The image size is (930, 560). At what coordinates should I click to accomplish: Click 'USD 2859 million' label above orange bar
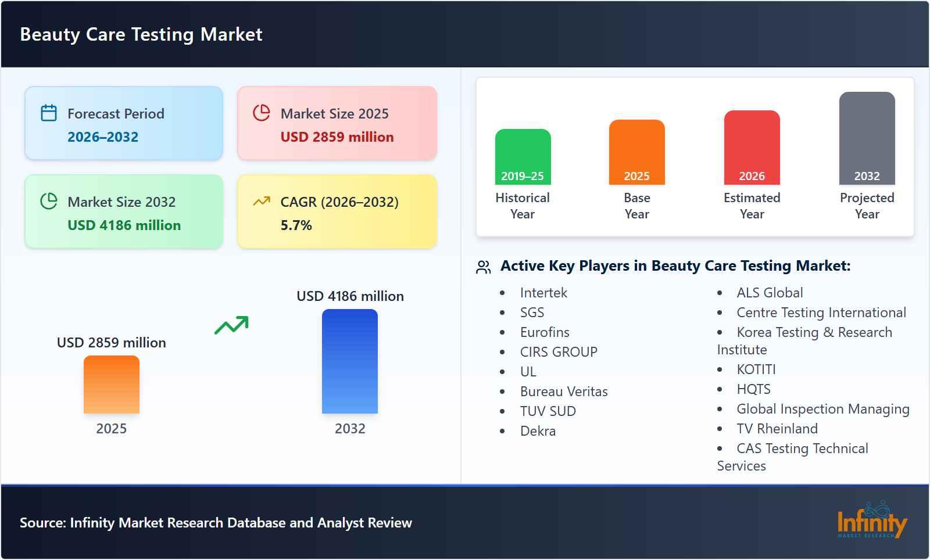point(112,343)
